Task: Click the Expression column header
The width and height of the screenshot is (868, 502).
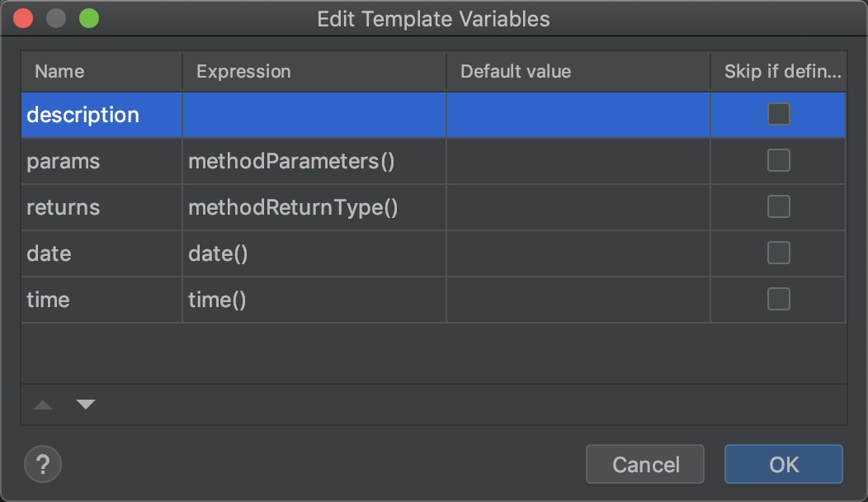Action: point(243,72)
